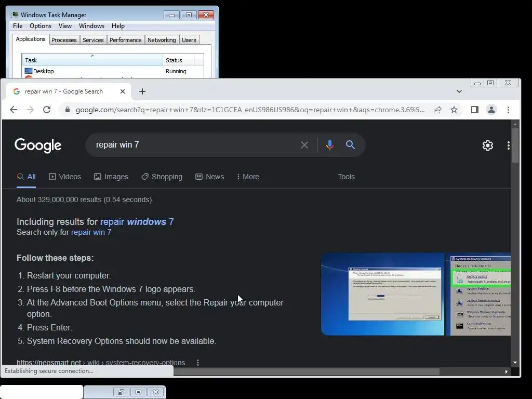Switch to Images results

(x=111, y=177)
